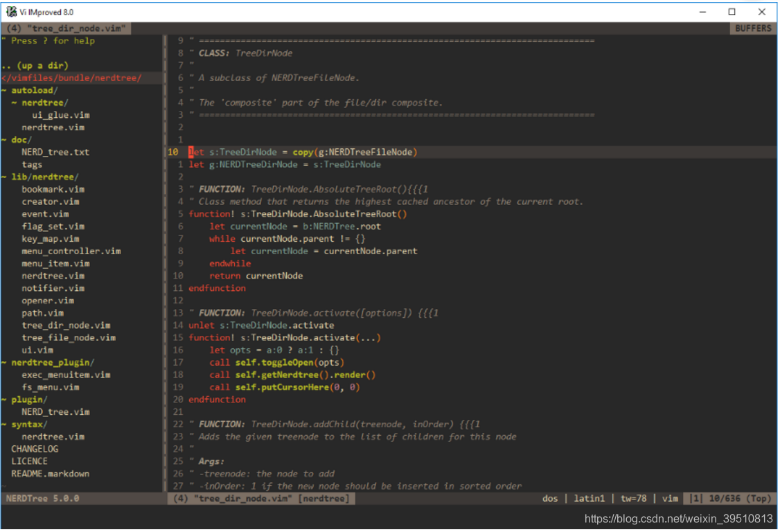Screen dimensions: 780x532
Task: Click the 'return currentNode' line
Action: [256, 276]
